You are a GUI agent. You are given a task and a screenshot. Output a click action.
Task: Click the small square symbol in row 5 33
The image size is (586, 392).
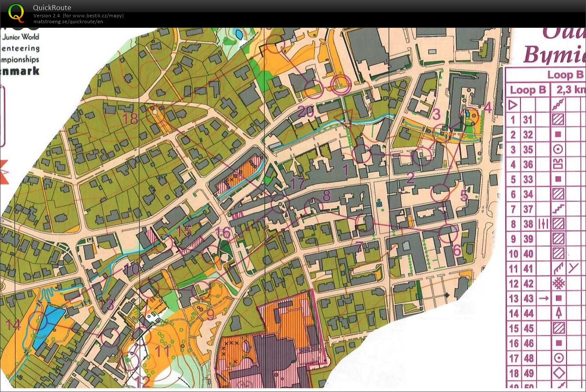pyautogui.click(x=558, y=179)
